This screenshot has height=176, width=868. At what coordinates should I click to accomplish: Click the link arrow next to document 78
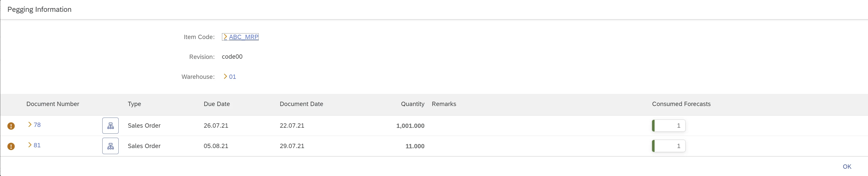pyautogui.click(x=30, y=125)
